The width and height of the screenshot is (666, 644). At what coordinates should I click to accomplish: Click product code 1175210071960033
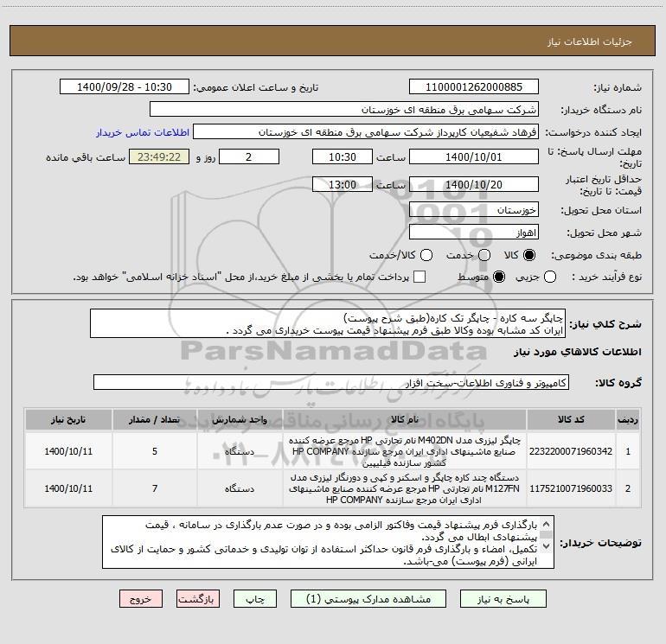point(571,488)
